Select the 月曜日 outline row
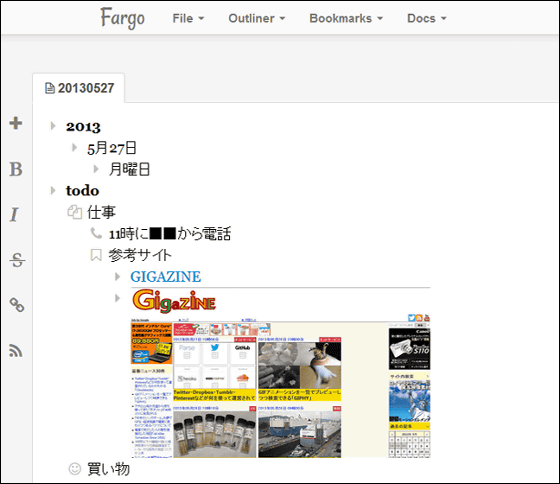Viewport: 560px width, 484px height. (129, 169)
